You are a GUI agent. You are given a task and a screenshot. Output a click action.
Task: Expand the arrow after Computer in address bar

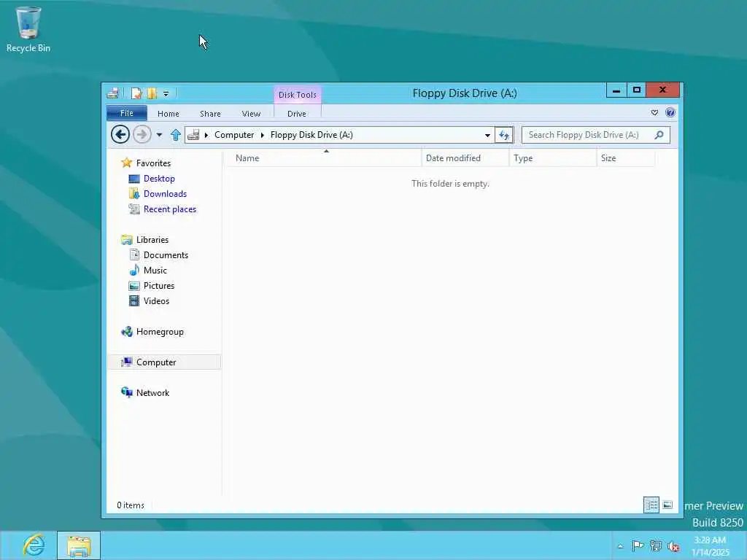262,135
